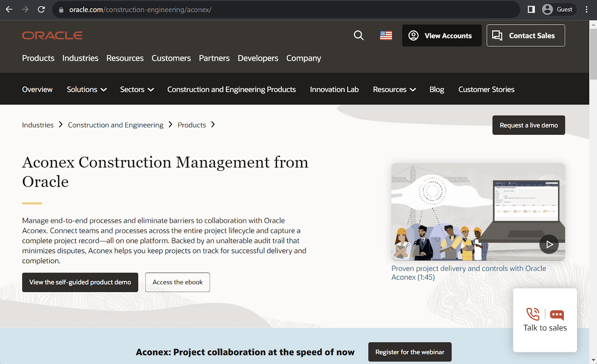Click the browser back arrow
597x364 pixels.
(9, 9)
